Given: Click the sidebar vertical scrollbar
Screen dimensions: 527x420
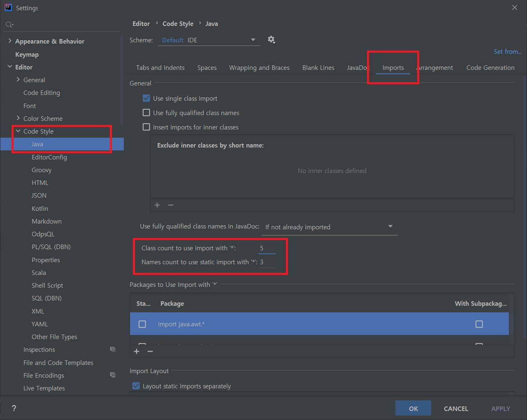Looking at the screenshot, I should point(121,81).
